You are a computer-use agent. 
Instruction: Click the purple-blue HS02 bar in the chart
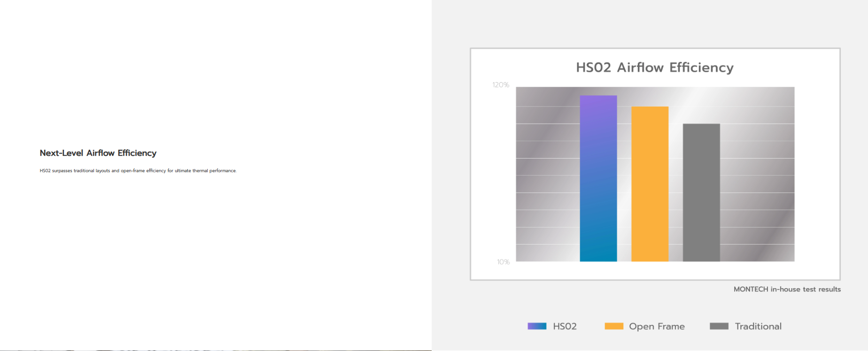pyautogui.click(x=598, y=178)
